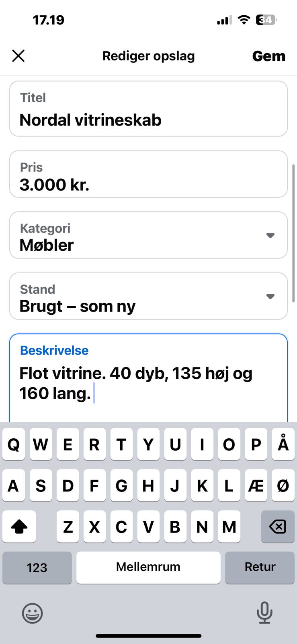297x644 pixels.
Task: Open the emoji keyboard
Action: pyautogui.click(x=32, y=613)
